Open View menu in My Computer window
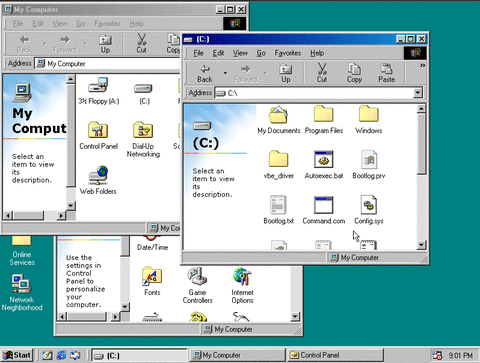Image resolution: width=480 pixels, height=363 pixels. pyautogui.click(x=60, y=24)
